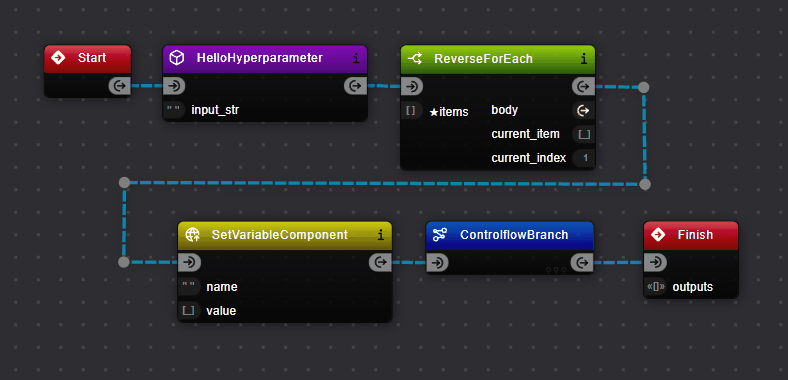788x380 pixels.
Task: Select the SetVariableComponent node title
Action: point(279,235)
